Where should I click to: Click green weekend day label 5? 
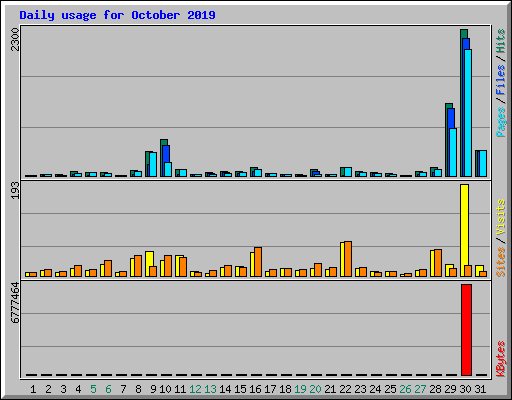93,389
